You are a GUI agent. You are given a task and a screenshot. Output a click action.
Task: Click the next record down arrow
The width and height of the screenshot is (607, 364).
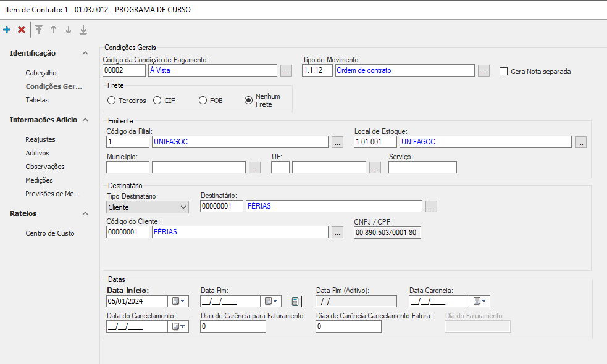click(x=69, y=30)
